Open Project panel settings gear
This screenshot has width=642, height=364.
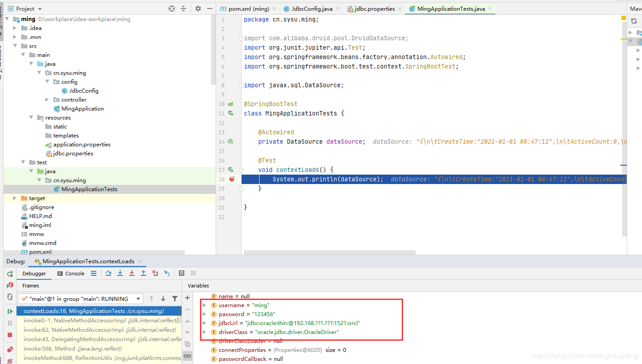click(198, 9)
